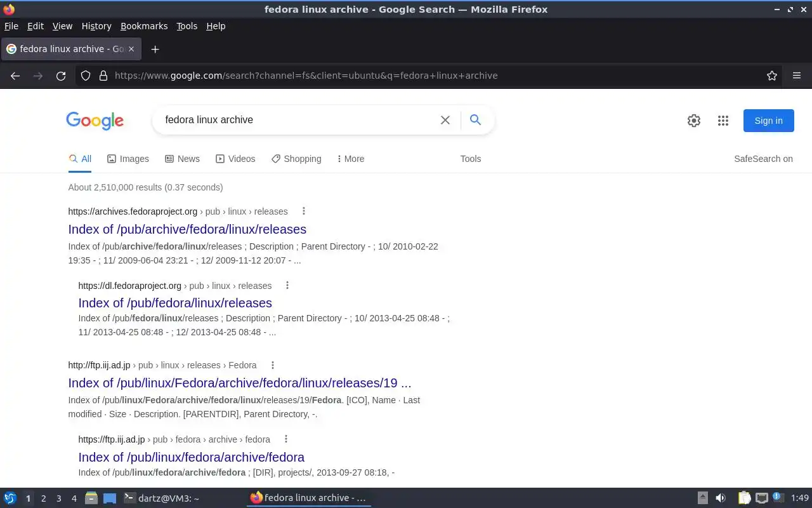Open the Help menu
This screenshot has width=812, height=508.
tap(216, 26)
